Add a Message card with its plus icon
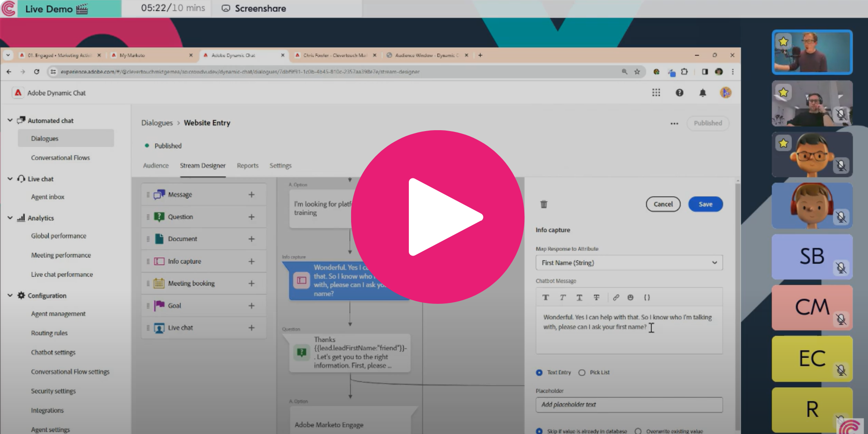 click(x=251, y=194)
